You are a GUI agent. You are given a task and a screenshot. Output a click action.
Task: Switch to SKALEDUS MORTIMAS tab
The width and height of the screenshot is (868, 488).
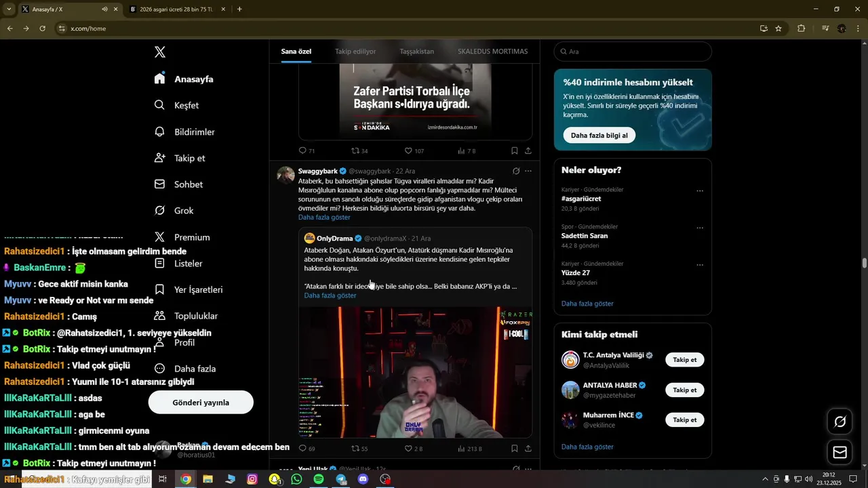coord(492,52)
